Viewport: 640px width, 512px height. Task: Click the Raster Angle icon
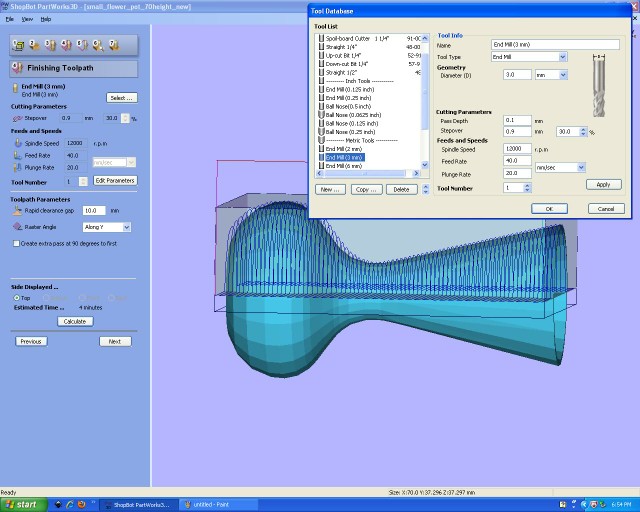click(18, 227)
